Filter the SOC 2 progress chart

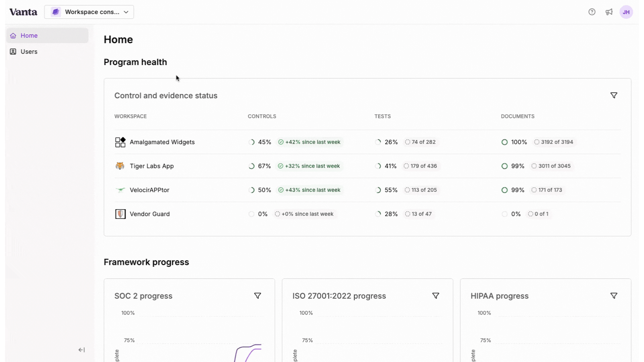(x=258, y=296)
